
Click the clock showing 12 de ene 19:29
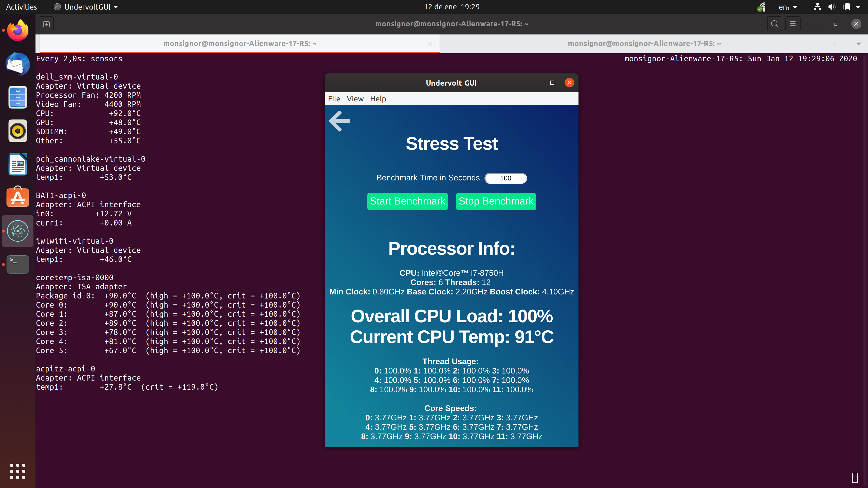[451, 7]
